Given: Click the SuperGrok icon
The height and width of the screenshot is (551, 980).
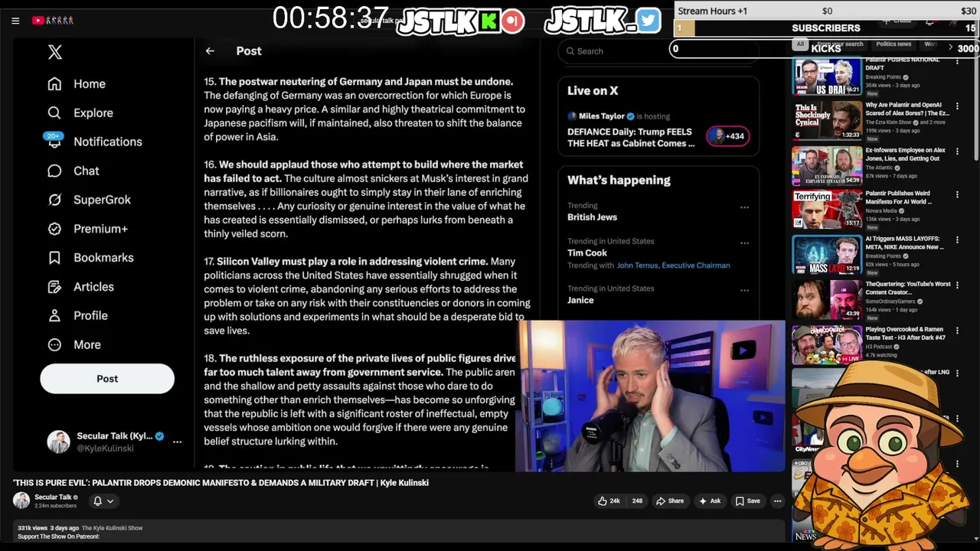Looking at the screenshot, I should tap(54, 201).
